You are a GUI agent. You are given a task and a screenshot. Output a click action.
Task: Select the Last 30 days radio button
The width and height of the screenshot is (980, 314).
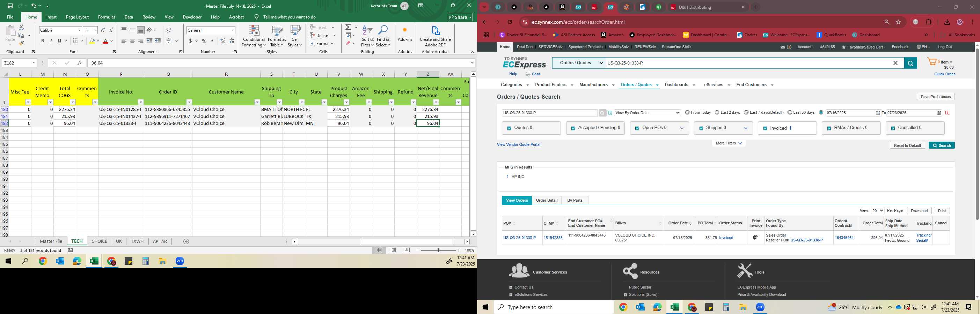pos(790,113)
